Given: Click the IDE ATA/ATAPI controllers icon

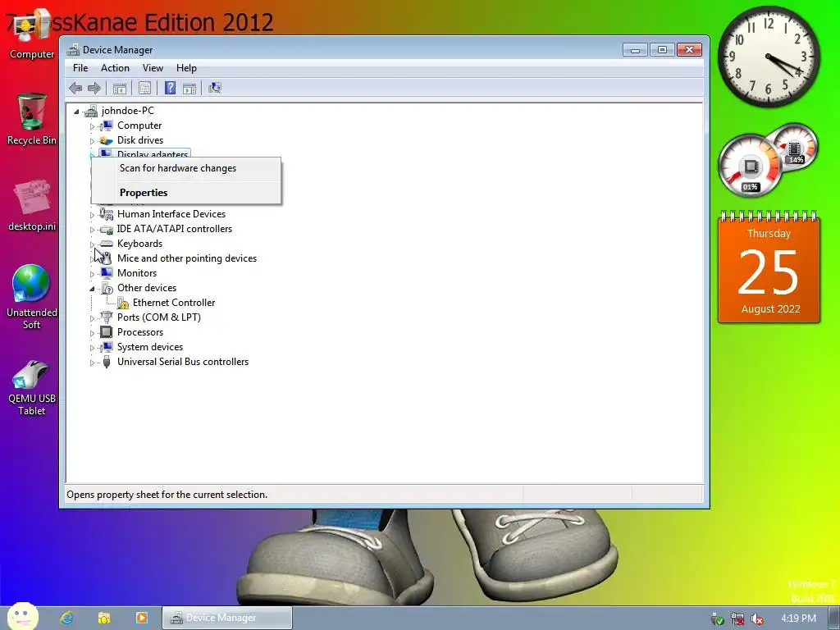Looking at the screenshot, I should [106, 230].
